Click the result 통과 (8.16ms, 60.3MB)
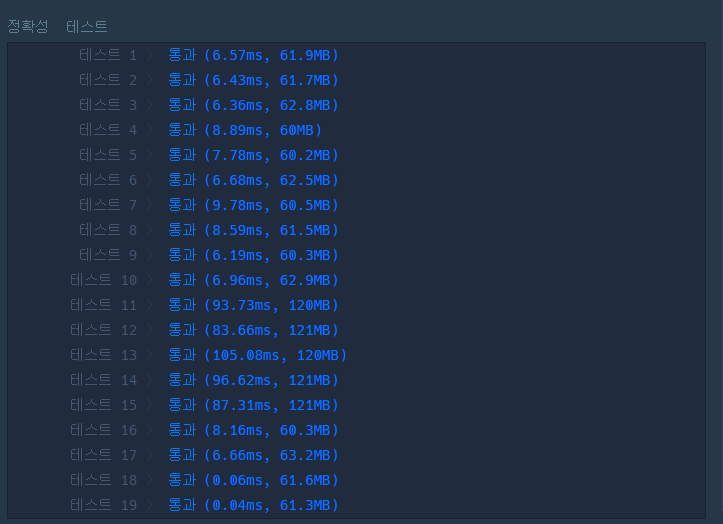 coord(253,429)
